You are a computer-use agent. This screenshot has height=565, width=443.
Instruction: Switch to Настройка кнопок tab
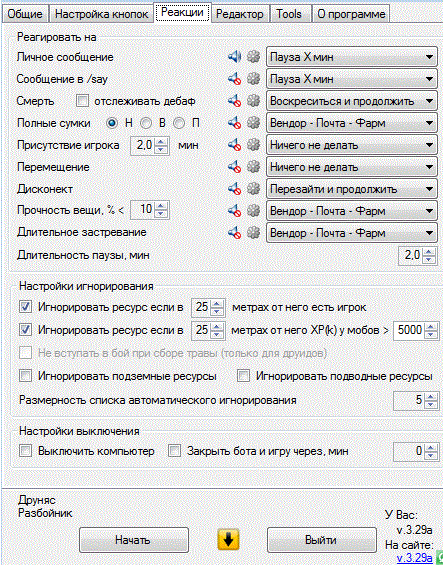coord(102,14)
